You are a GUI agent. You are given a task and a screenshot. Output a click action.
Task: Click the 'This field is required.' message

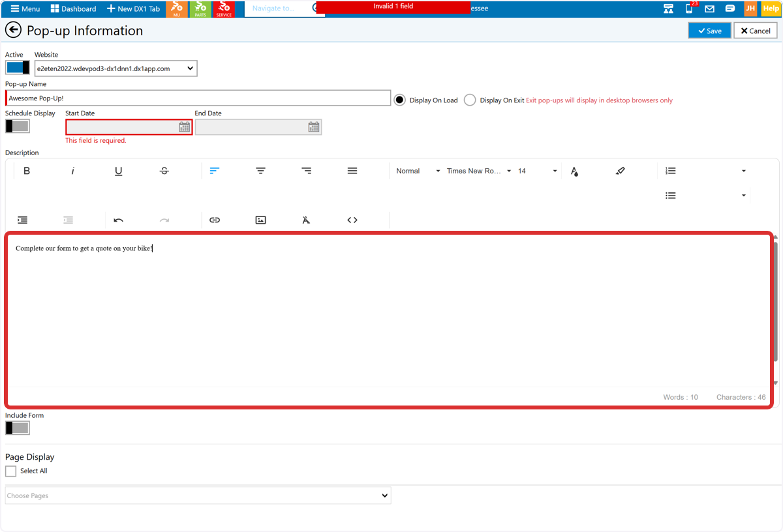click(96, 140)
